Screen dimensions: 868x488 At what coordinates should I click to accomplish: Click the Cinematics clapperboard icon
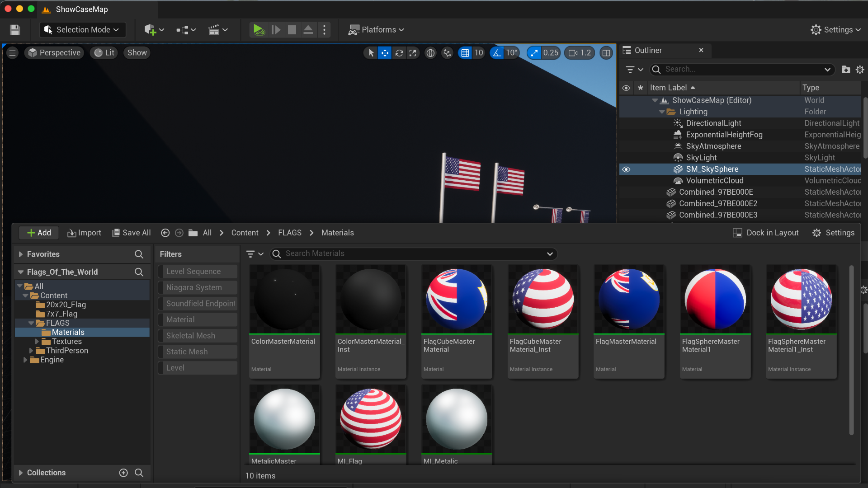215,29
